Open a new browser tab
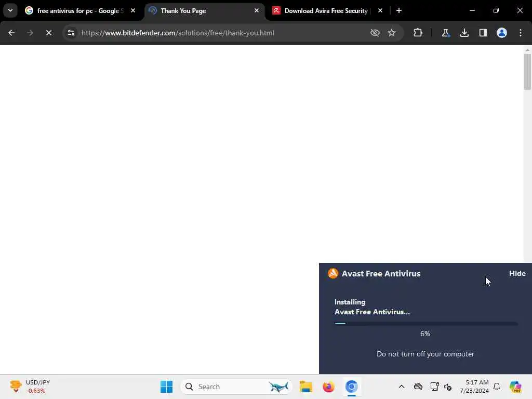 (x=399, y=10)
